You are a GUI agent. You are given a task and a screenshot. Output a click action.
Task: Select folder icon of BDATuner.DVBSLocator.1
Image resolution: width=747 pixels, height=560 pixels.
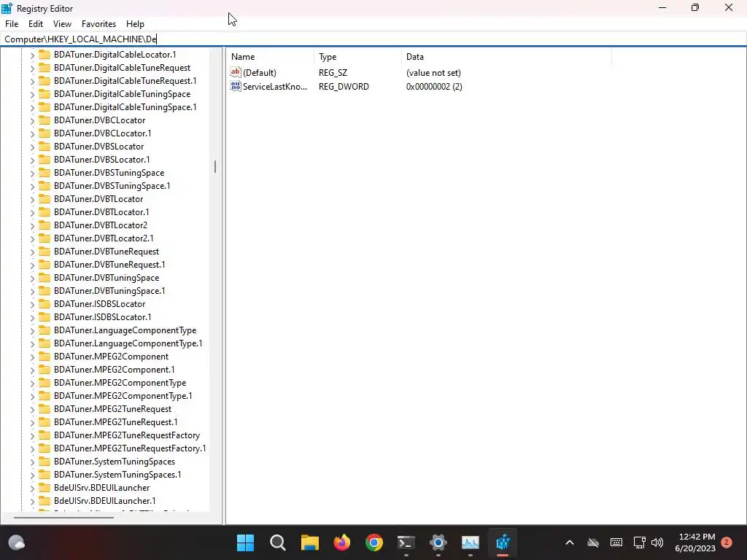point(44,160)
